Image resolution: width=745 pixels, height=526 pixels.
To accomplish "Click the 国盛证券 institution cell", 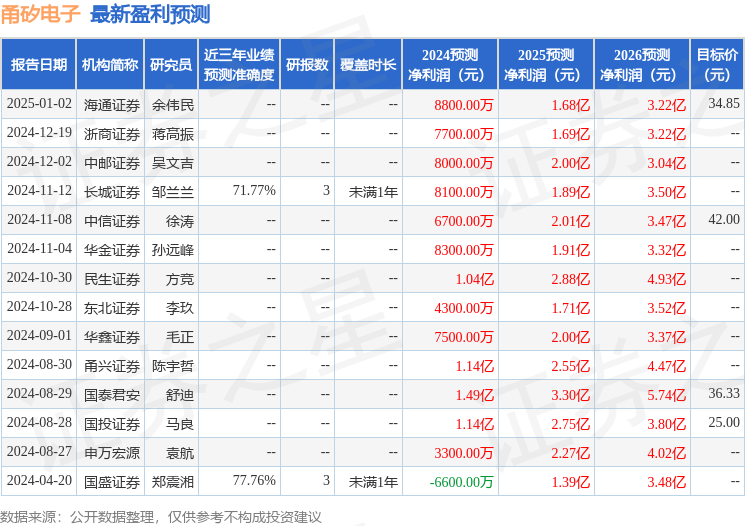I will [x=112, y=482].
